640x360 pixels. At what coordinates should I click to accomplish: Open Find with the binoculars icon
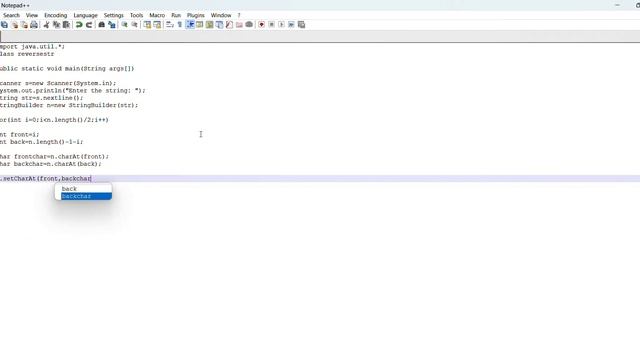pos(102,24)
